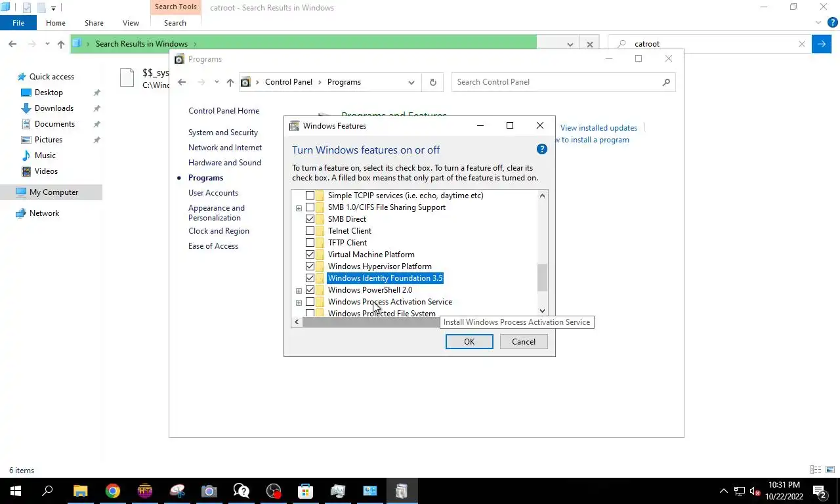This screenshot has height=504, width=840.
Task: Click search magnifier in Control Panel search
Action: (x=666, y=82)
